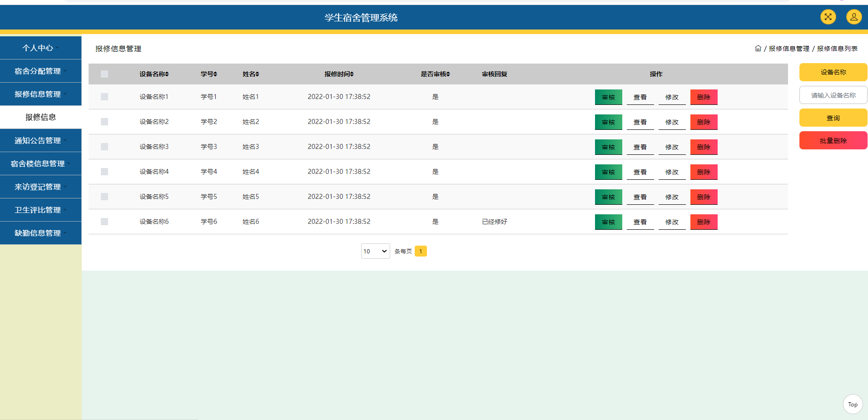Go to page 1 in pagination
The height and width of the screenshot is (420, 868).
421,251
